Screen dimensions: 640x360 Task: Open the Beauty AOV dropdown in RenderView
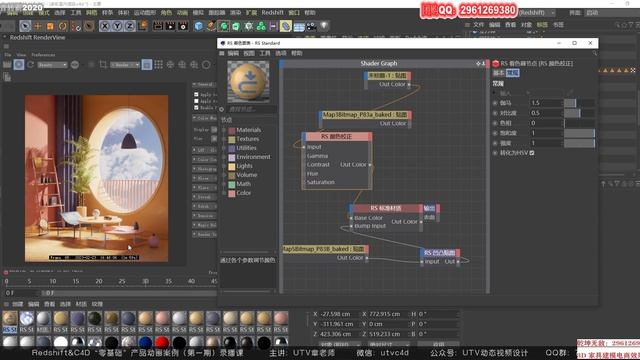(x=52, y=65)
